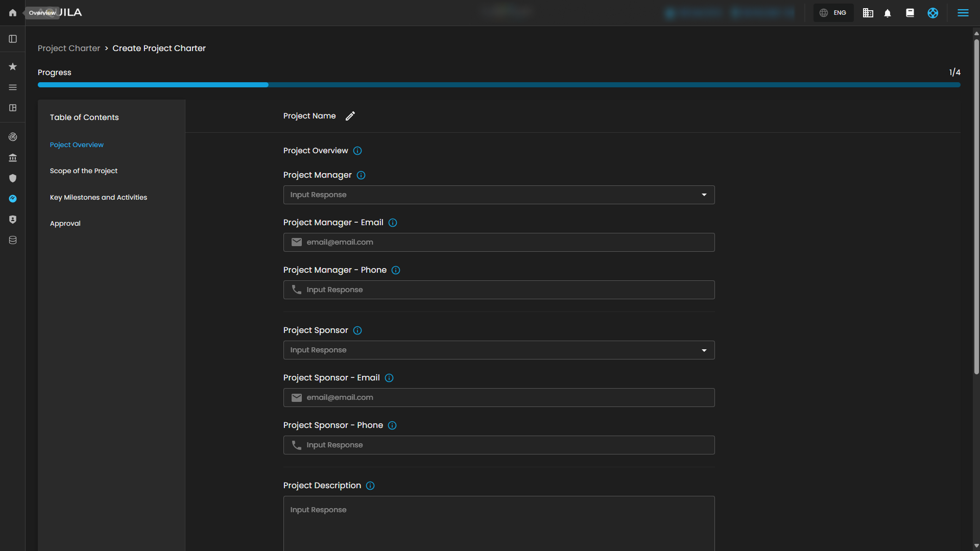Open the building grid icon in top bar

point(868,13)
